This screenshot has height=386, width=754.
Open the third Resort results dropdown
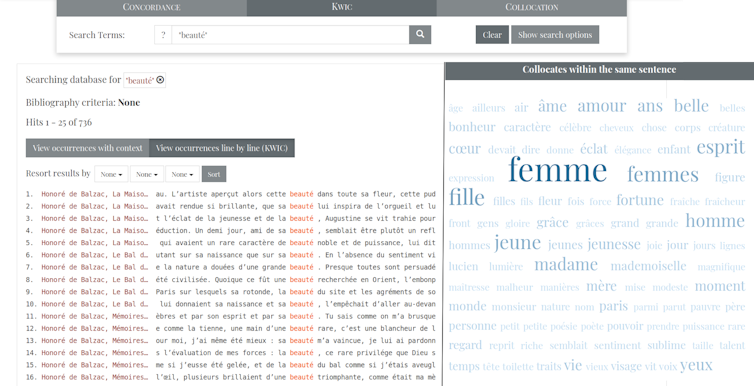pyautogui.click(x=182, y=174)
